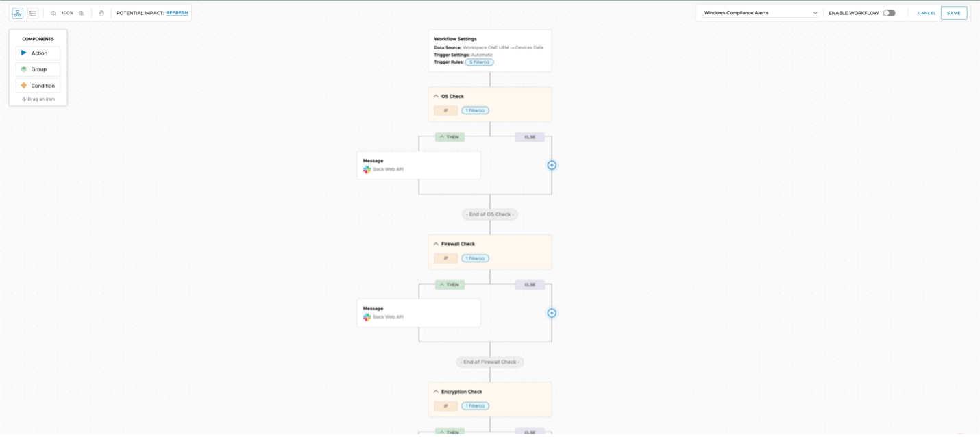
Task: Collapse the Encryption Check condition block
Action: (437, 391)
